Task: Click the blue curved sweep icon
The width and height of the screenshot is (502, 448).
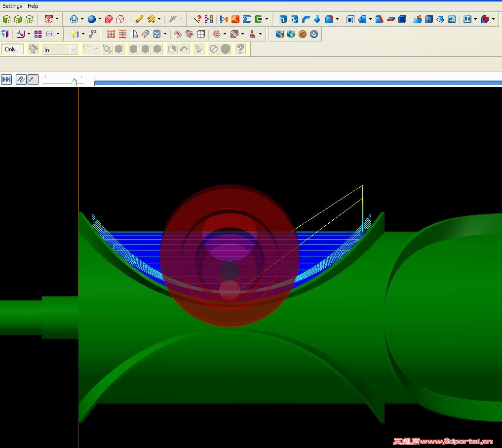Action: pos(306,19)
